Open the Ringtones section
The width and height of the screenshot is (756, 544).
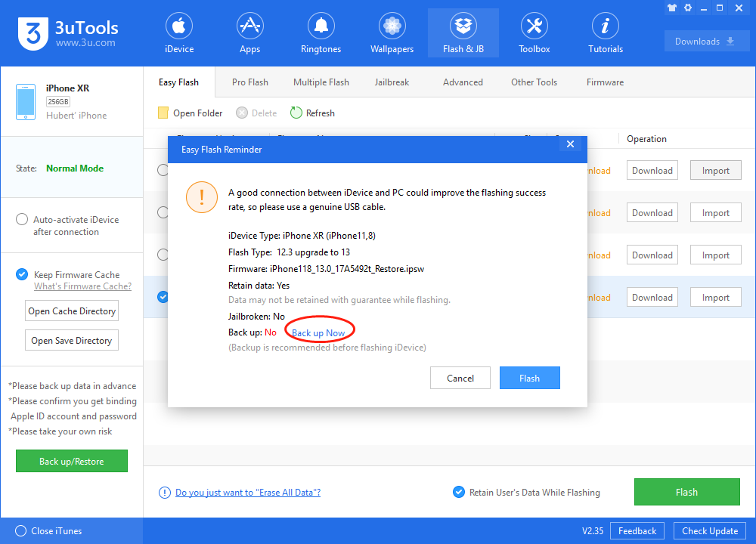pyautogui.click(x=321, y=34)
